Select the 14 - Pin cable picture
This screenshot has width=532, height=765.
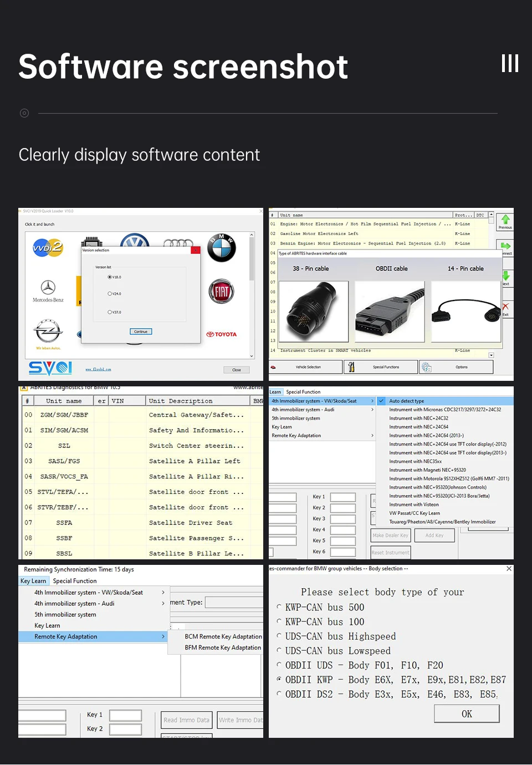point(466,311)
